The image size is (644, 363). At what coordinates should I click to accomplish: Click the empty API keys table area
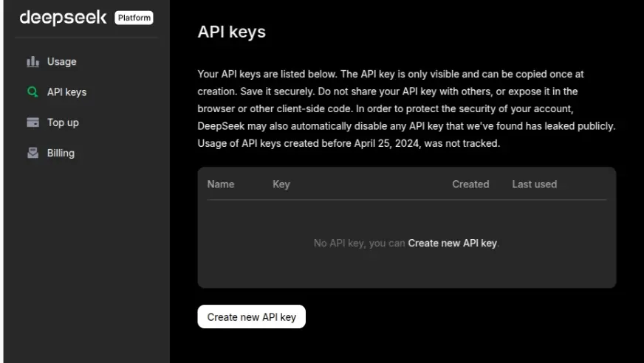tap(406, 269)
